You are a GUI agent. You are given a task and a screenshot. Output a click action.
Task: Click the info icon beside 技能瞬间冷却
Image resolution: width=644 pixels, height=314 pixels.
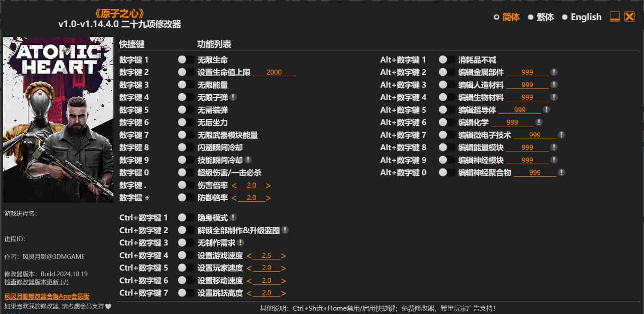(x=248, y=160)
